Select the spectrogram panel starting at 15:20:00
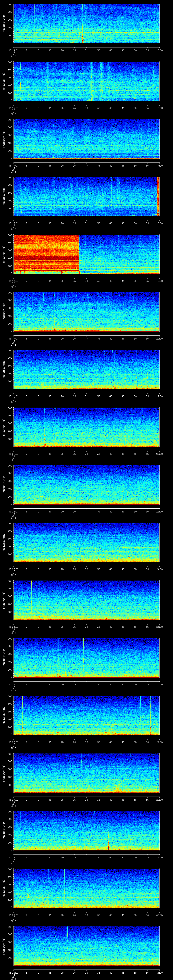173x980 pixels. [87, 369]
